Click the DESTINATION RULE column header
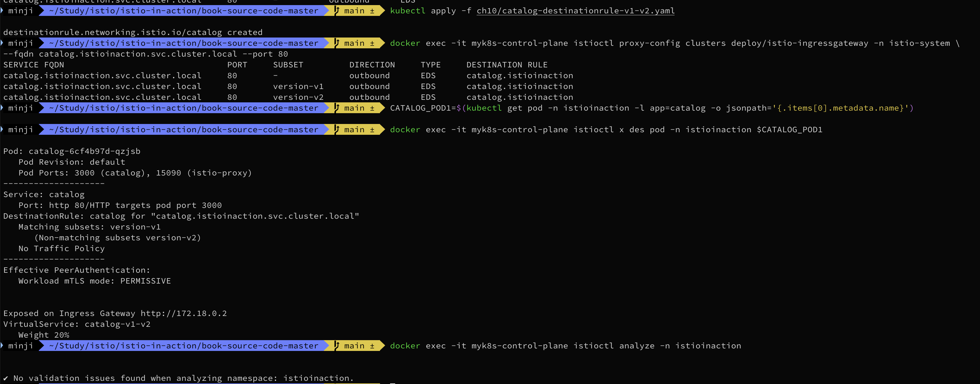Image resolution: width=980 pixels, height=384 pixels. click(507, 65)
